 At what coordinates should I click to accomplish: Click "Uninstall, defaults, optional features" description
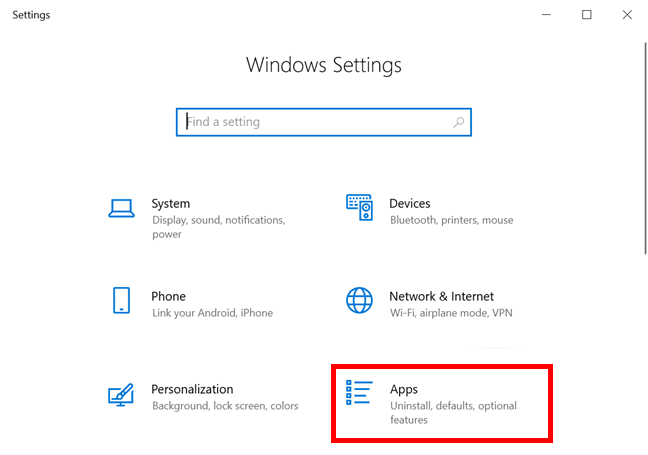tap(454, 413)
